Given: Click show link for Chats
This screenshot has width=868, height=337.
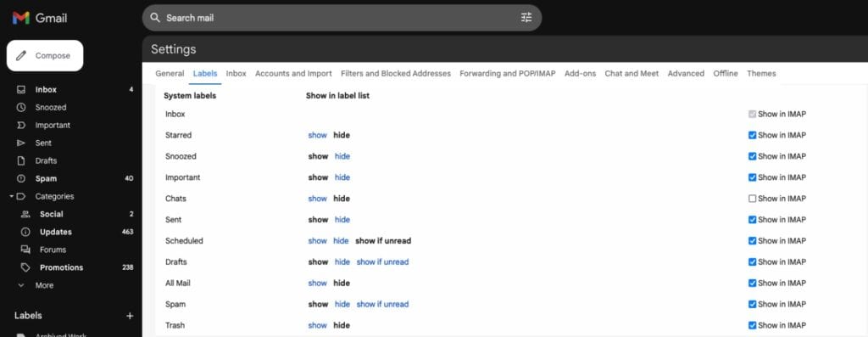Looking at the screenshot, I should tap(318, 199).
